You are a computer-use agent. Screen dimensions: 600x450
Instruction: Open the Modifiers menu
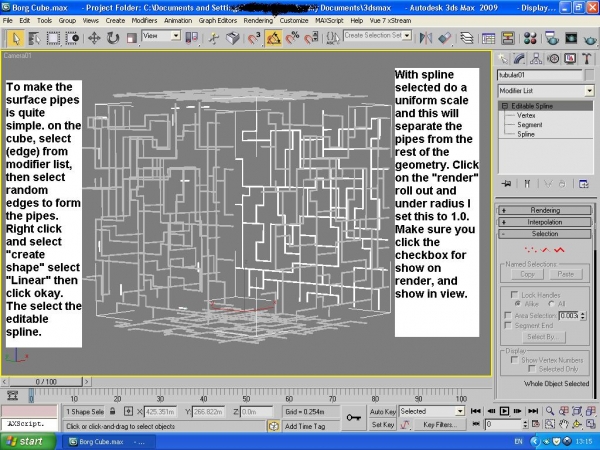coord(144,21)
